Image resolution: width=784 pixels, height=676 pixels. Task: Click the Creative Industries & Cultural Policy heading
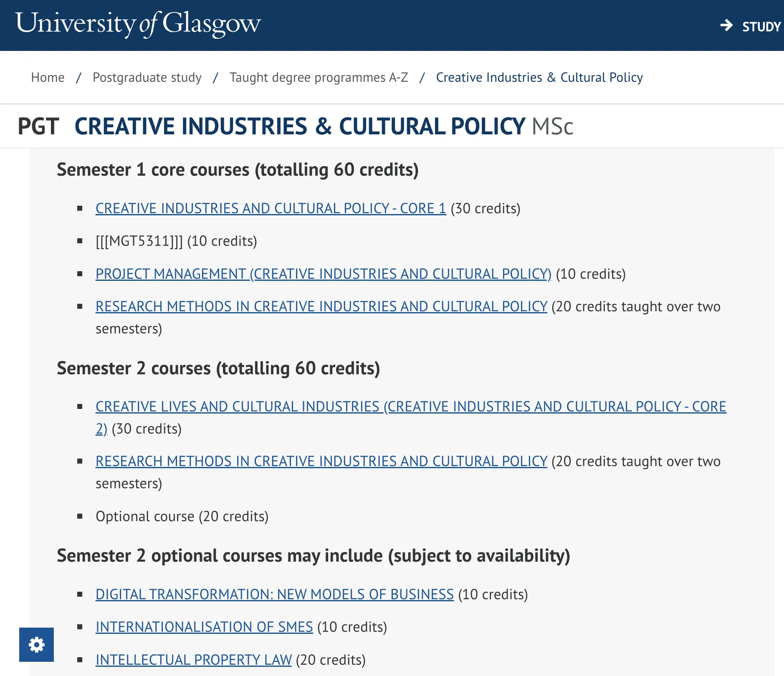(299, 126)
